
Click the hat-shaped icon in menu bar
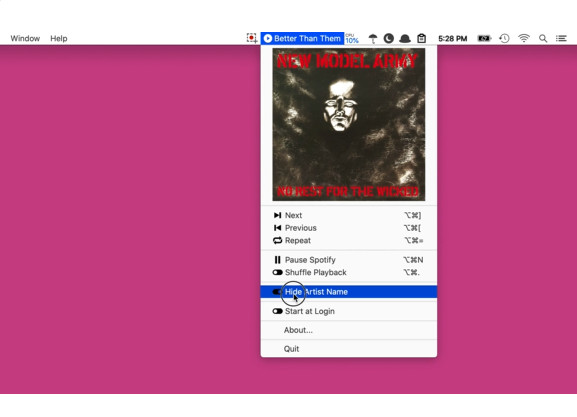click(x=405, y=38)
